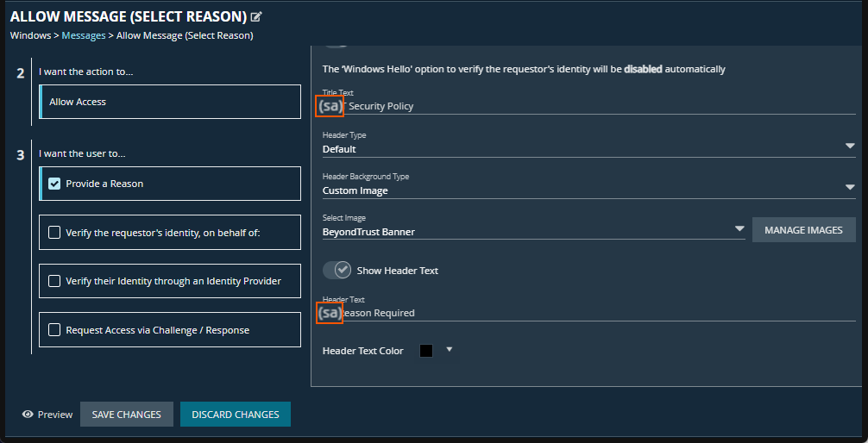Open the Messages breadcrumb link

click(x=84, y=35)
